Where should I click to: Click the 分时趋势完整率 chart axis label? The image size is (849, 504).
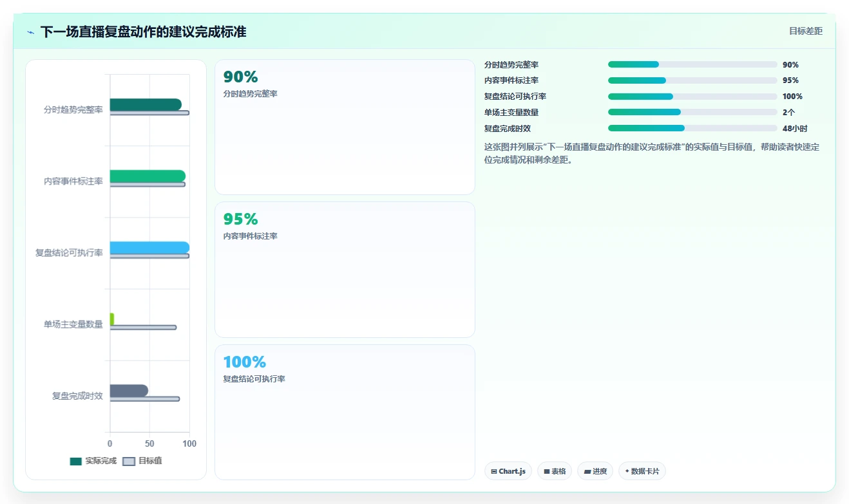pos(73,110)
